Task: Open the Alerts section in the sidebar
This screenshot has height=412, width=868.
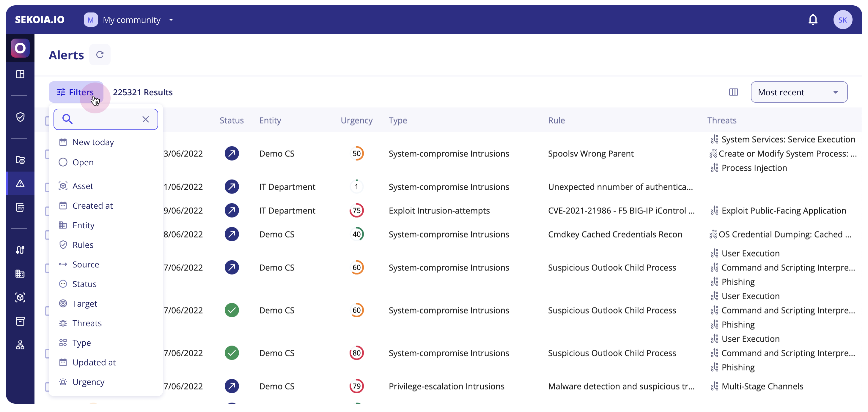Action: [x=20, y=184]
